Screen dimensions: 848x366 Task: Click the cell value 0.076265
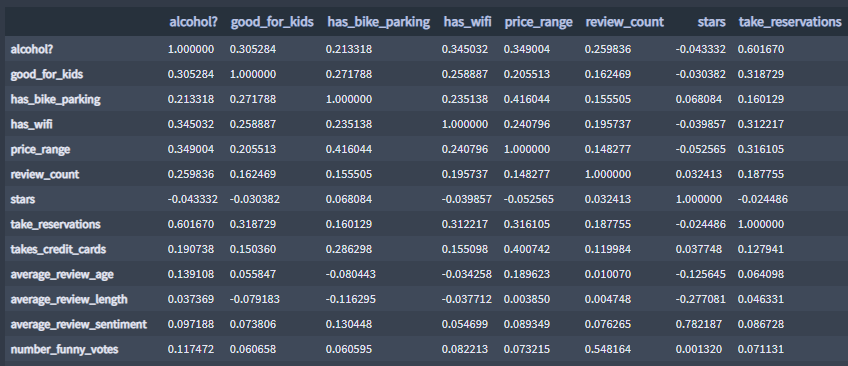(608, 324)
